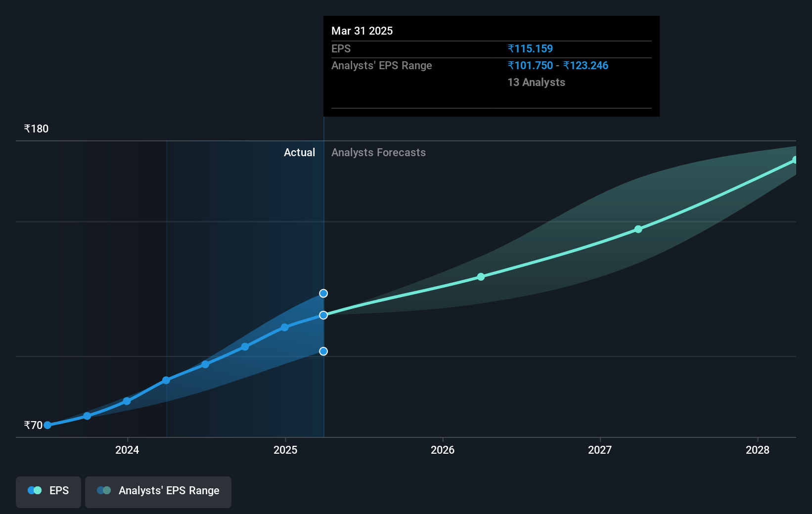This screenshot has height=514, width=812.
Task: Select the Mar 2025 EPS data point
Action: click(323, 315)
